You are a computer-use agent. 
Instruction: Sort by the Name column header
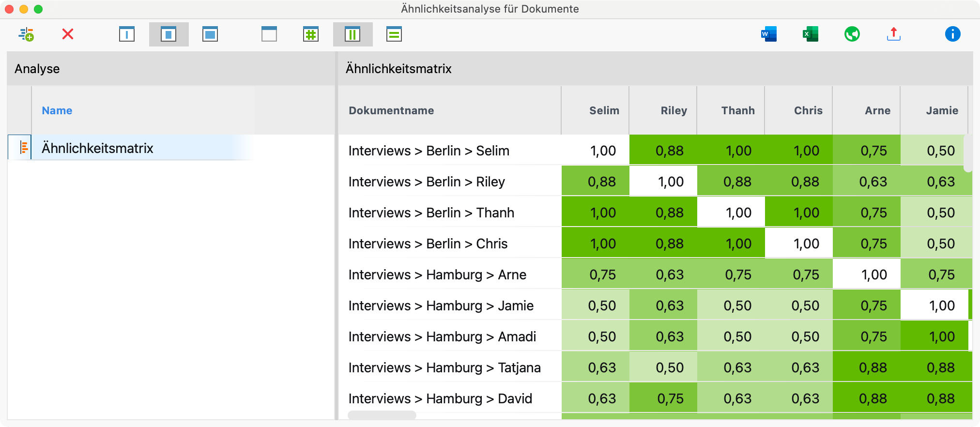57,110
